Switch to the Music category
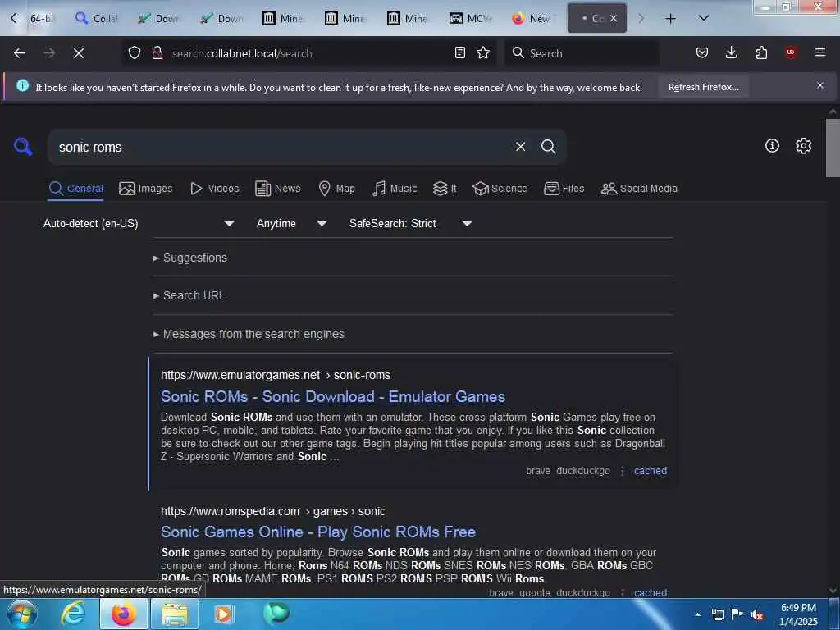Viewport: 840px width, 630px height. click(x=395, y=189)
